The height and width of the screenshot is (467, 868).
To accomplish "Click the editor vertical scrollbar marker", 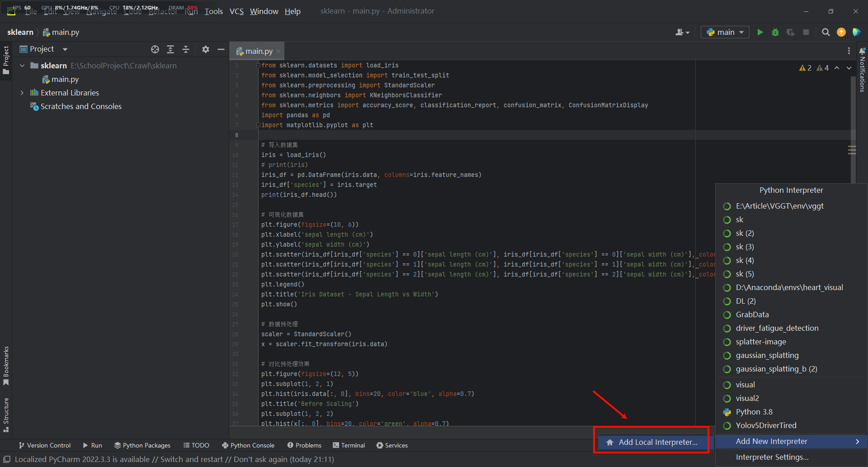I will pyautogui.click(x=852, y=150).
